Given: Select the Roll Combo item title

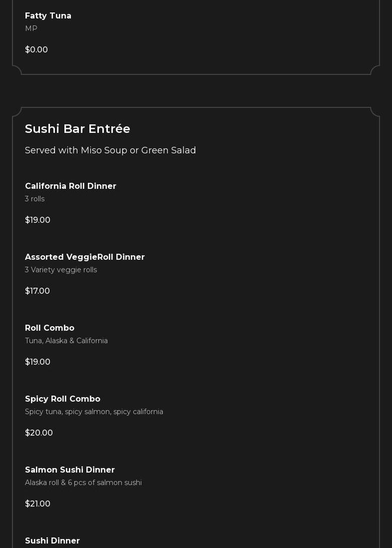Looking at the screenshot, I should pos(49,328).
